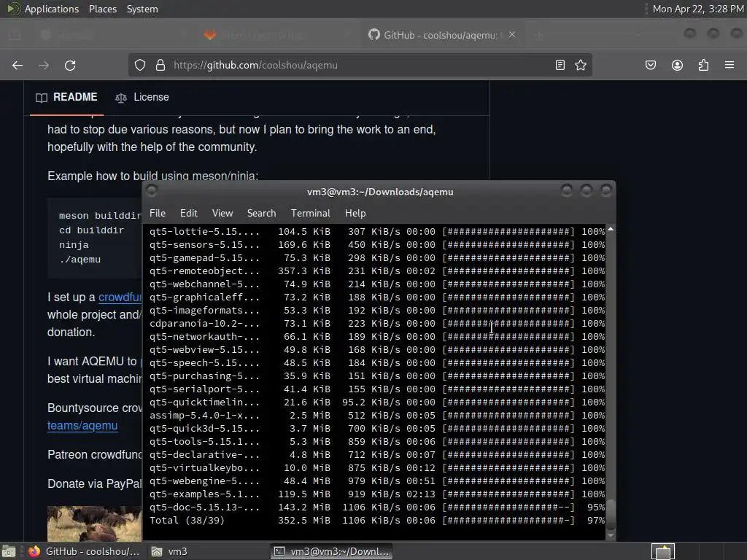Click the ninja code line
This screenshot has height=560, width=747.
74,245
